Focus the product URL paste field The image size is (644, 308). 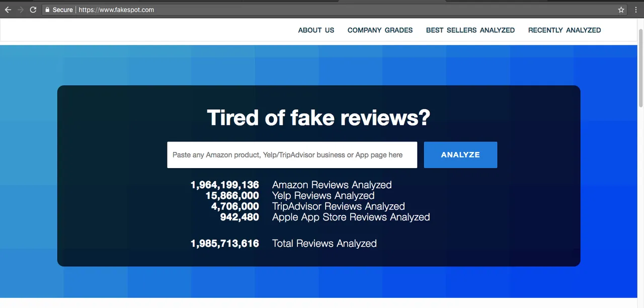point(292,155)
